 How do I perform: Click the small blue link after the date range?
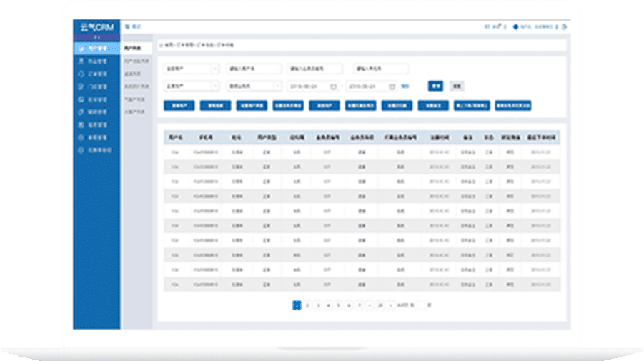pyautogui.click(x=405, y=86)
